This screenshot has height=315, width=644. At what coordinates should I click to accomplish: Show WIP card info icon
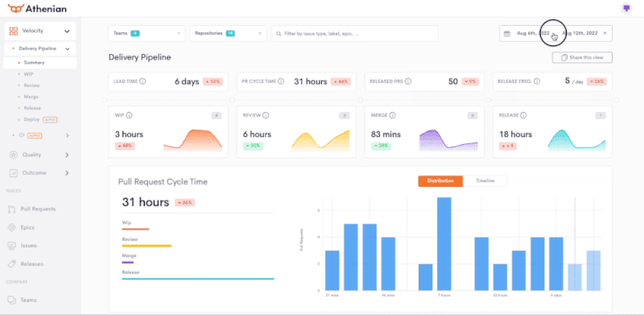(130, 115)
